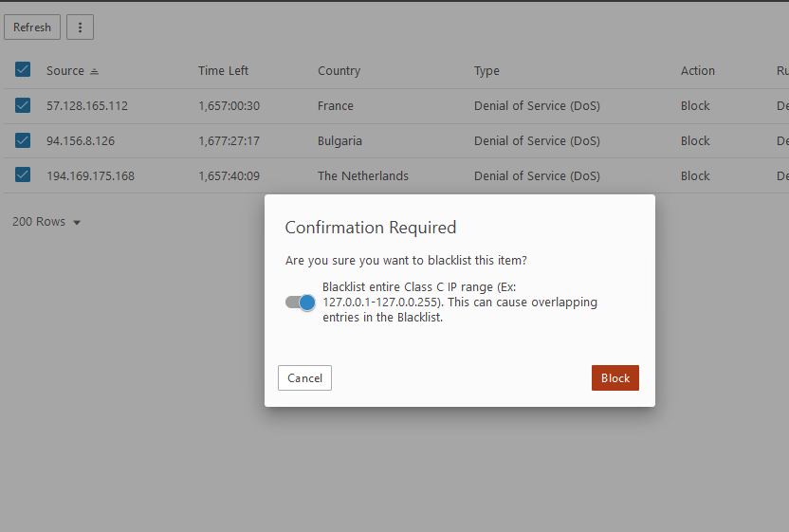Open the three-dot more options menu
Viewport: 789px width, 532px height.
tap(80, 28)
